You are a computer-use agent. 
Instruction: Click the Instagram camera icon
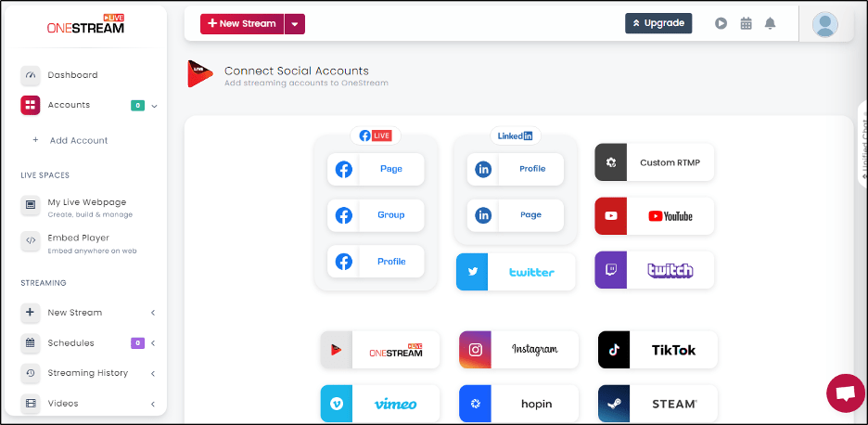tap(475, 350)
